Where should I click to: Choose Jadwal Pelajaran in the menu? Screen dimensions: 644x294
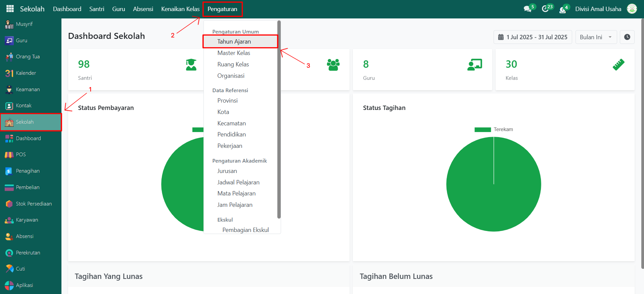click(x=238, y=182)
